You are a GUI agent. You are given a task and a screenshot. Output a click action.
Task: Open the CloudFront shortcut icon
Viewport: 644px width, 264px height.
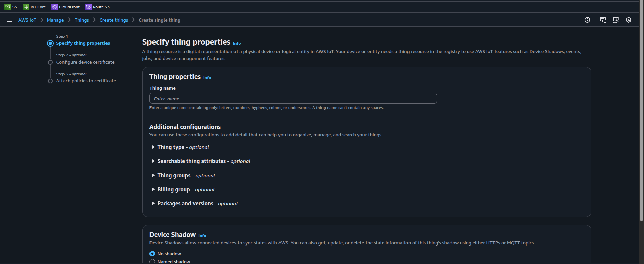click(54, 7)
